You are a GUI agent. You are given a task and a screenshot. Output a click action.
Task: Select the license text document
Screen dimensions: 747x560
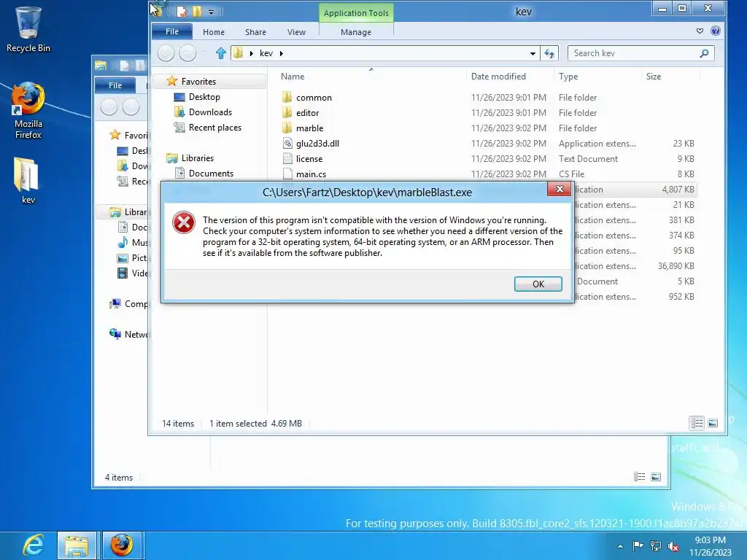[x=309, y=158]
